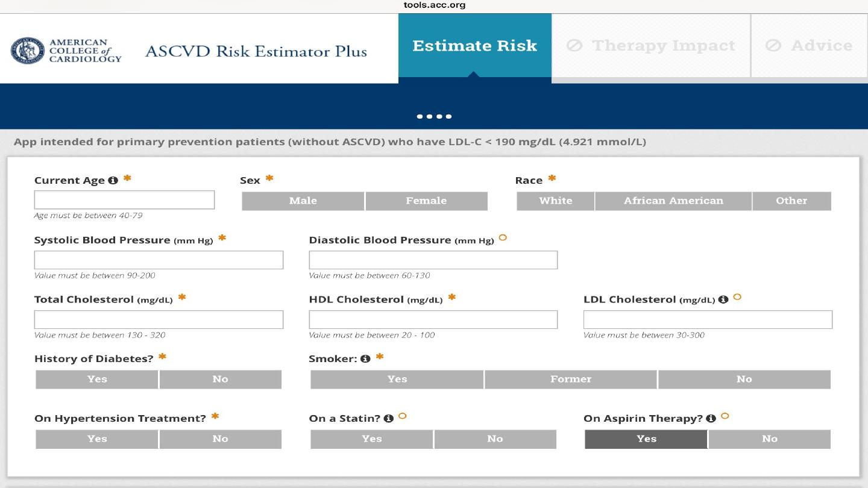Focus the HDL Cholesterol input field

[433, 320]
